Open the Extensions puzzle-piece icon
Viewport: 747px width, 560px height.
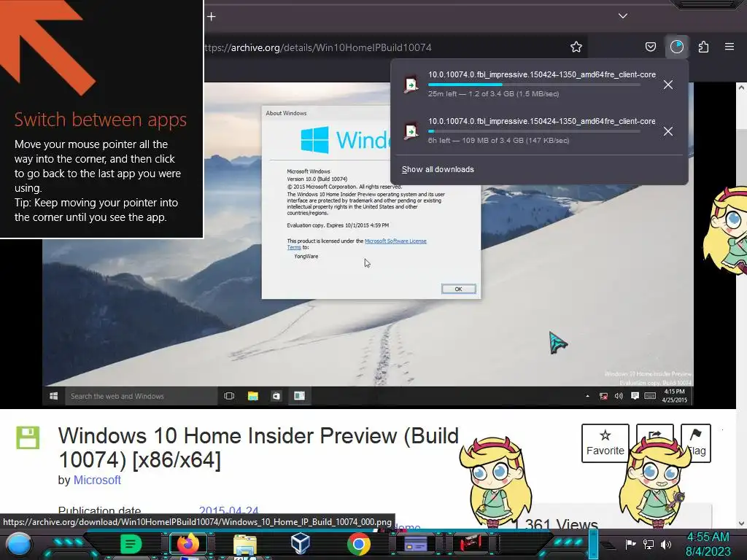click(x=703, y=47)
